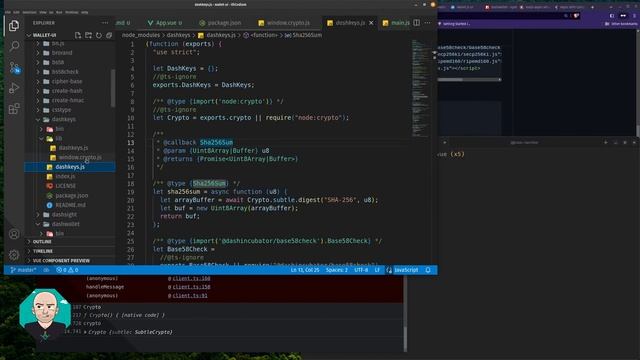The image size is (640, 360).
Task: Click the LF end-of-line indicator
Action: click(377, 270)
